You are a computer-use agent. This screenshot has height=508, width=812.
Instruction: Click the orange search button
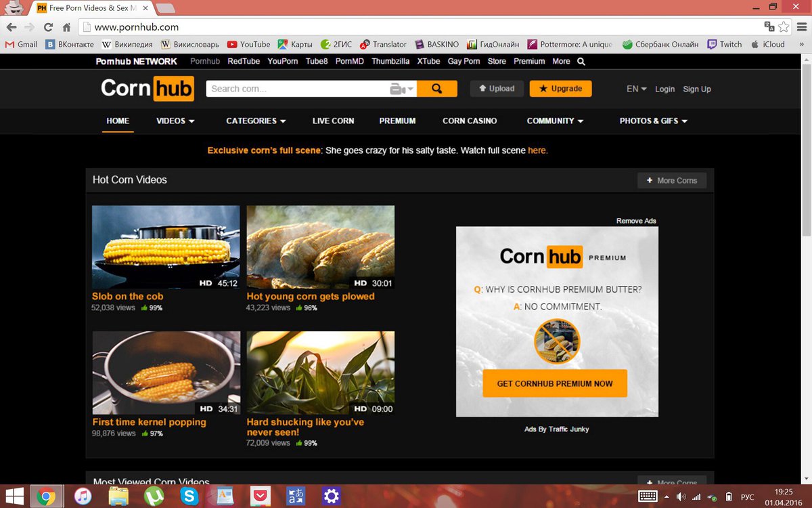coord(437,89)
